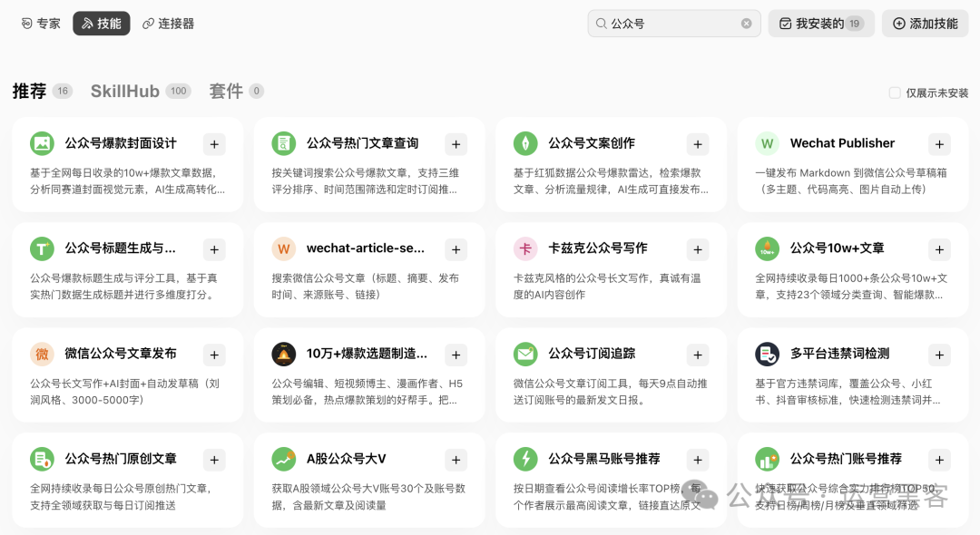Open the 多平台违禁词检测 skill title
Viewport: 980px width, 535px height.
pos(839,354)
